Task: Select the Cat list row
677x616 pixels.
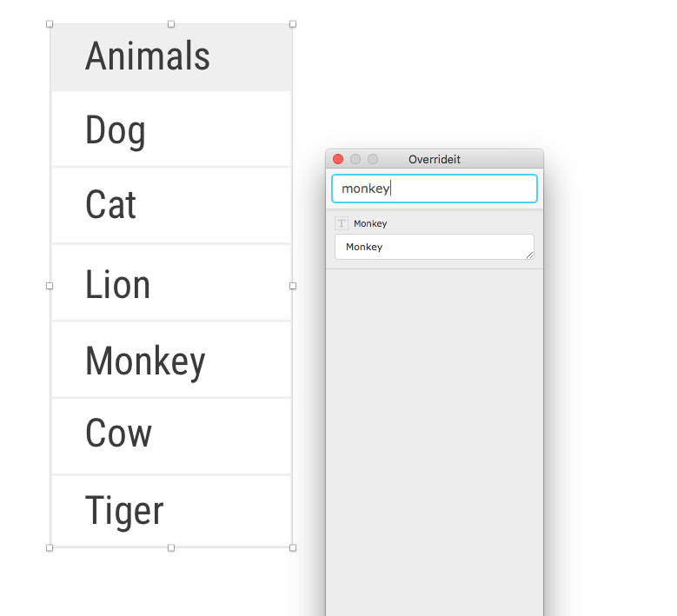Action: click(x=171, y=205)
